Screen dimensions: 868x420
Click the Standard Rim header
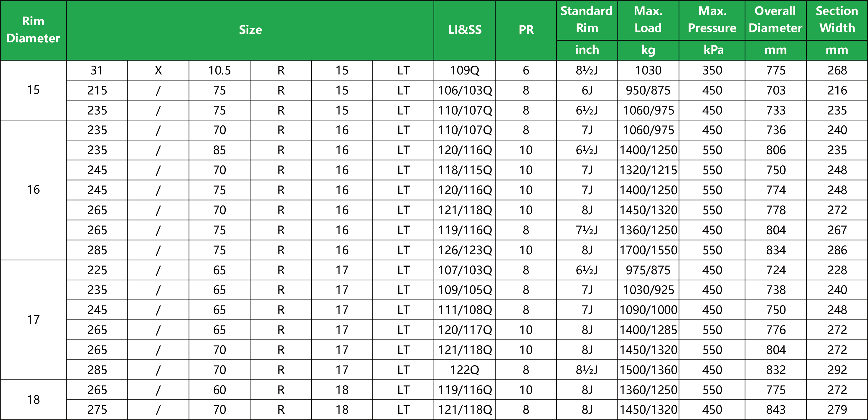587,20
